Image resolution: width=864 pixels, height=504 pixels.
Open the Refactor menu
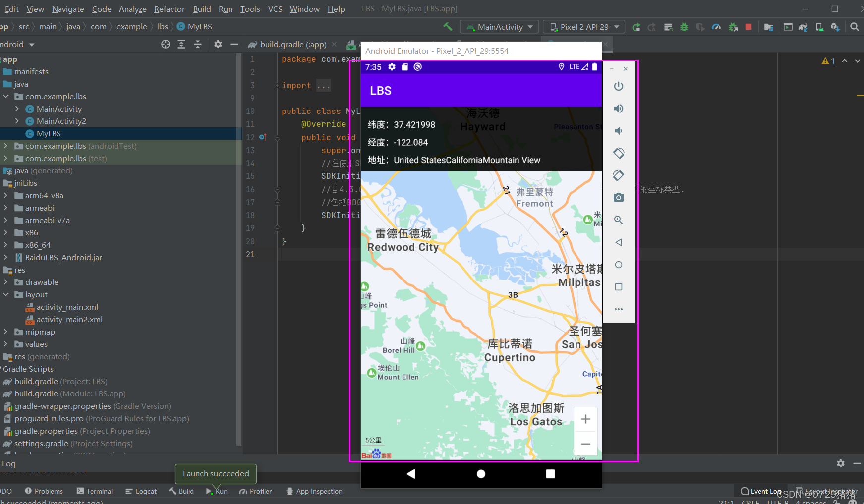[x=169, y=9]
